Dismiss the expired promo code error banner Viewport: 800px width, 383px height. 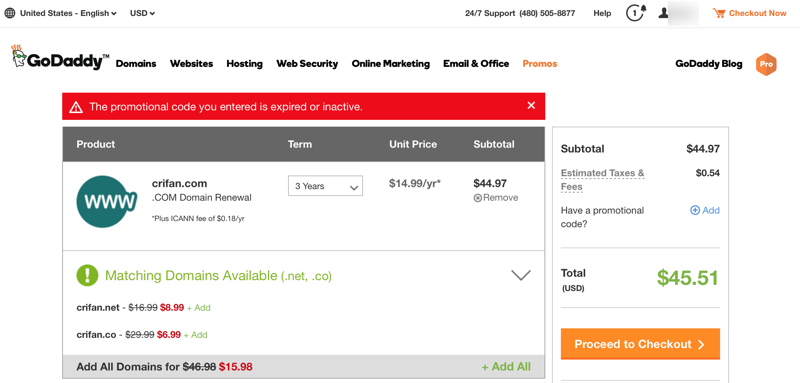pyautogui.click(x=531, y=106)
